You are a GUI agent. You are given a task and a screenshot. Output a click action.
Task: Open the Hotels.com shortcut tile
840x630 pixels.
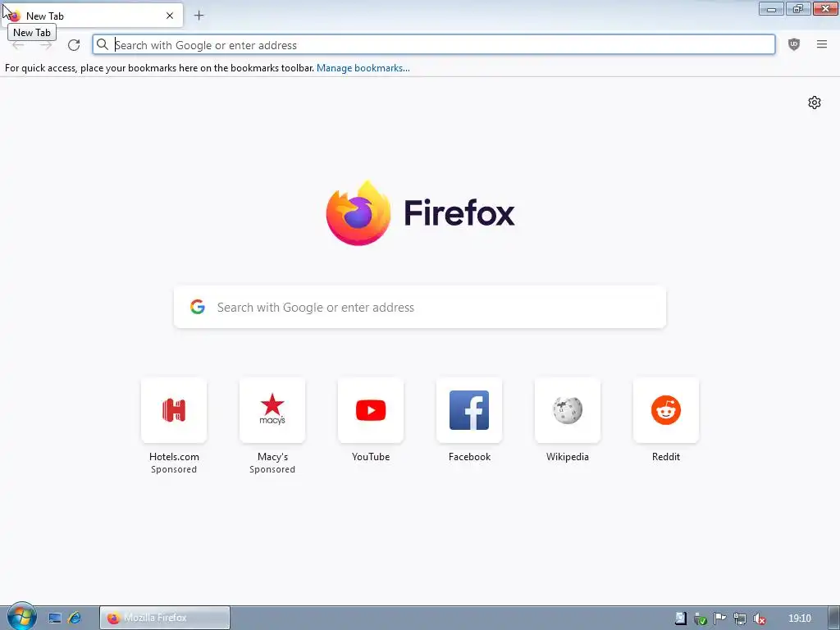coord(174,410)
